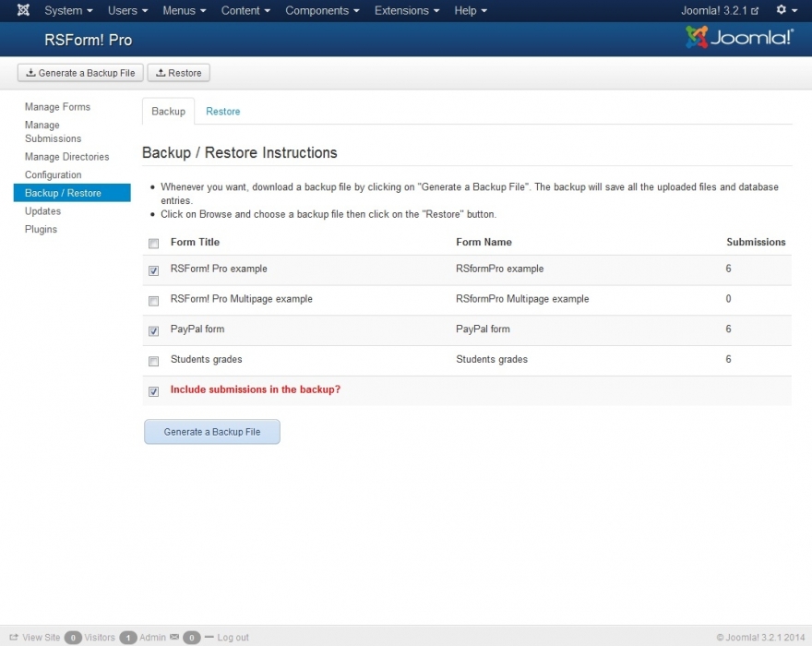Uncheck the PayPal form checkbox

[154, 331]
